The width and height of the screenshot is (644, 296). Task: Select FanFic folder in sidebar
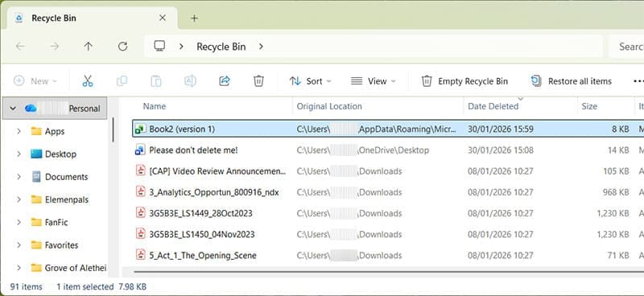point(56,222)
